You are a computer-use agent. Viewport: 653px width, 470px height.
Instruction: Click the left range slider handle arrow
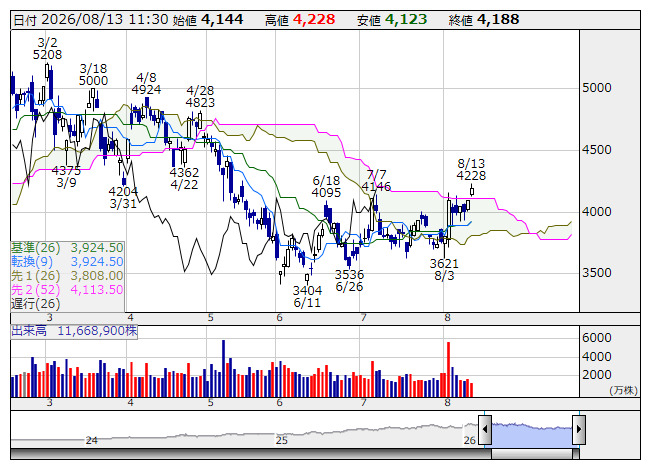pyautogui.click(x=485, y=429)
